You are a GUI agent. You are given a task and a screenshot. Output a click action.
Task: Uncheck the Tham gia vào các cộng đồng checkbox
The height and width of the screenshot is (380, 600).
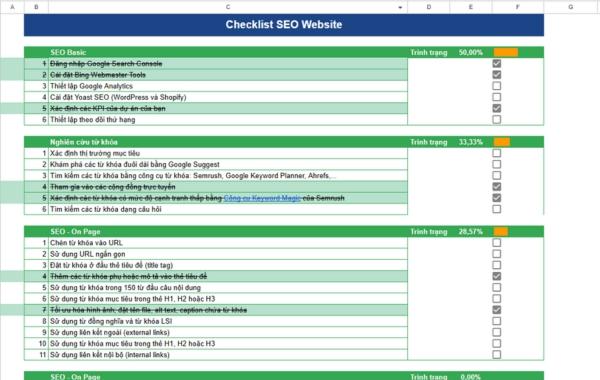[x=497, y=187]
